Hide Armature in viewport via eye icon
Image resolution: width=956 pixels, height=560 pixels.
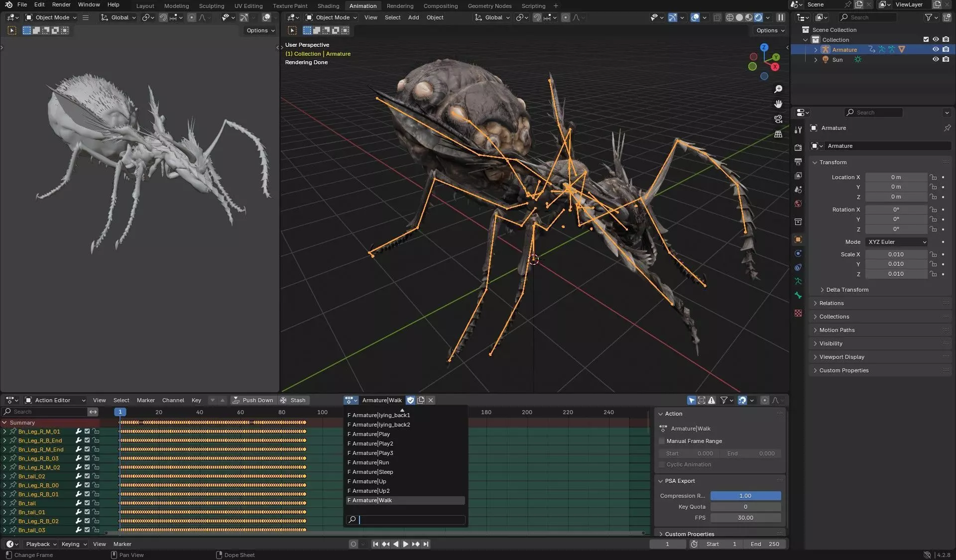pos(936,49)
